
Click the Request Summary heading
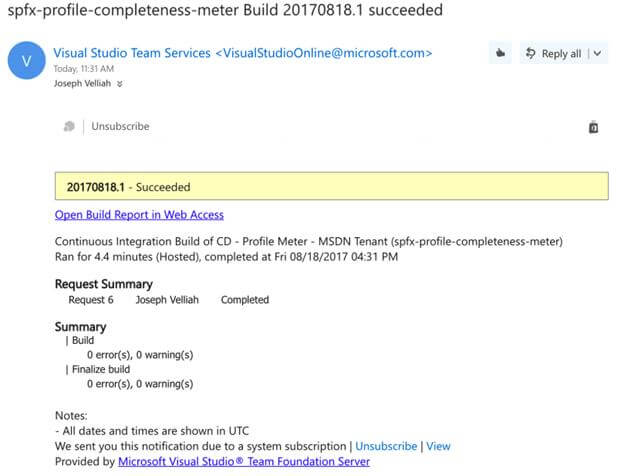104,284
